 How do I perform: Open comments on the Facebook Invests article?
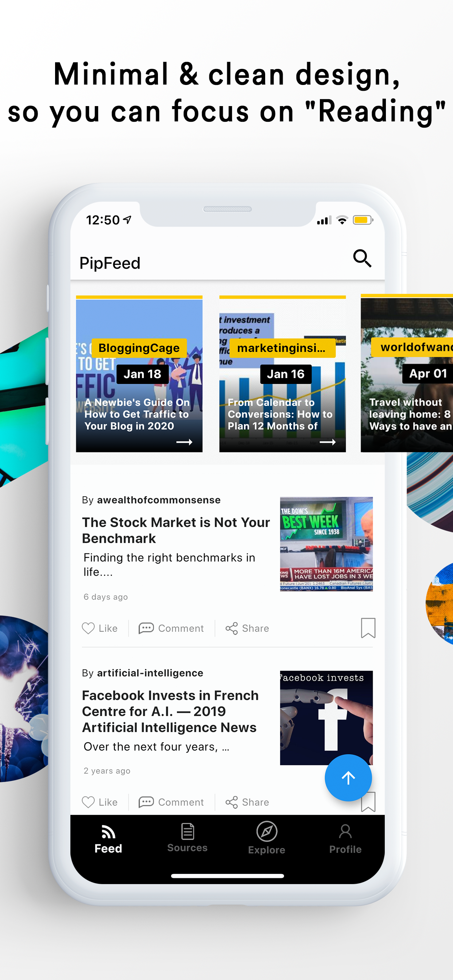coord(171,802)
